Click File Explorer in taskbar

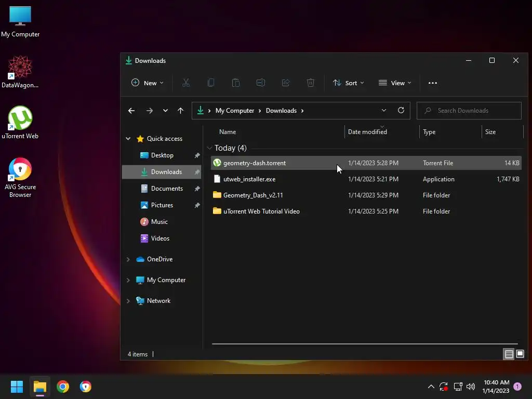click(x=39, y=387)
